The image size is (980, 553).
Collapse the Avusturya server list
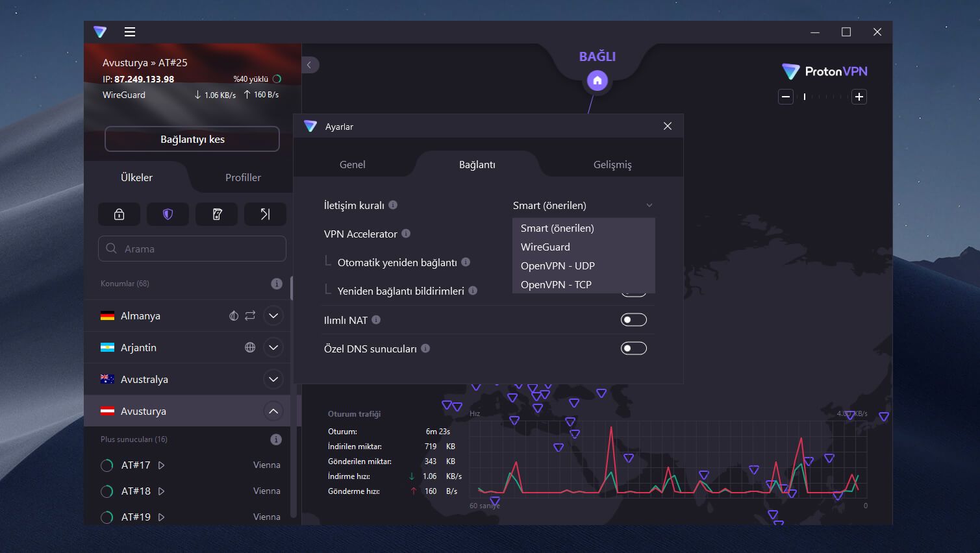pyautogui.click(x=273, y=411)
